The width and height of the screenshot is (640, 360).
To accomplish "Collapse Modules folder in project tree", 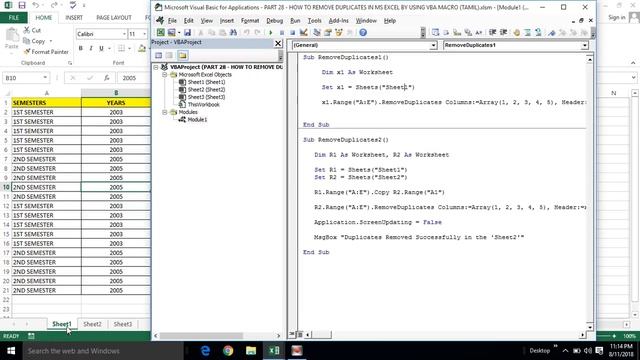I will (x=164, y=112).
